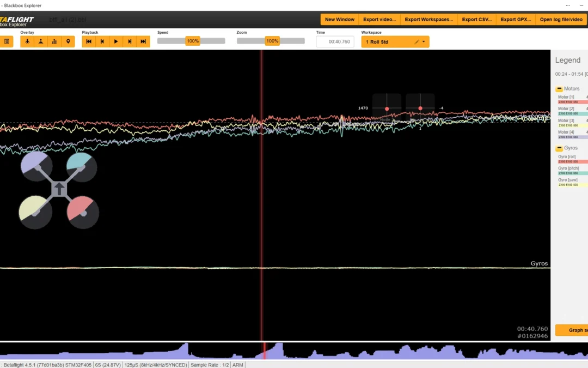Click the Time input field
Viewport: 588px width, 368px height.
[335, 41]
